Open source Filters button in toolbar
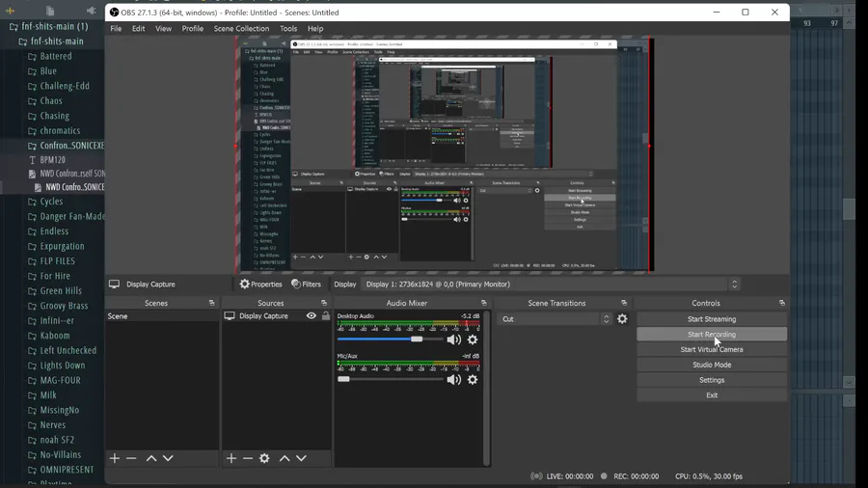This screenshot has width=868, height=488. (x=306, y=284)
